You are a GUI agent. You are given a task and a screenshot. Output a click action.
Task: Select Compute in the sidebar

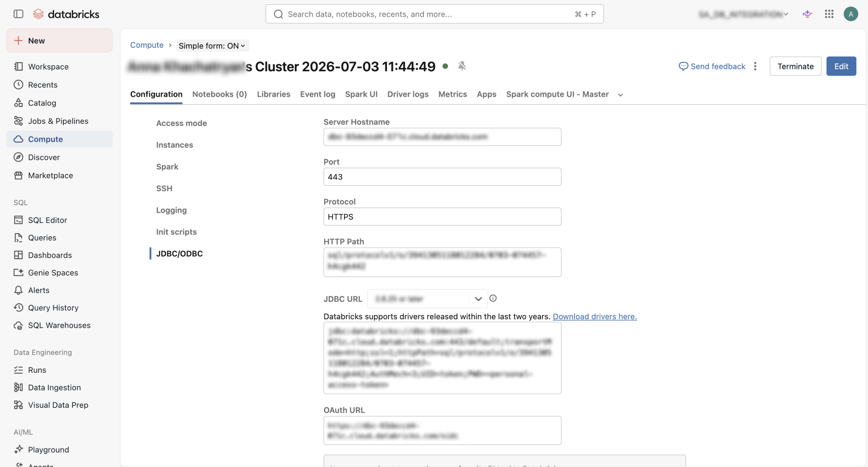pos(59,139)
